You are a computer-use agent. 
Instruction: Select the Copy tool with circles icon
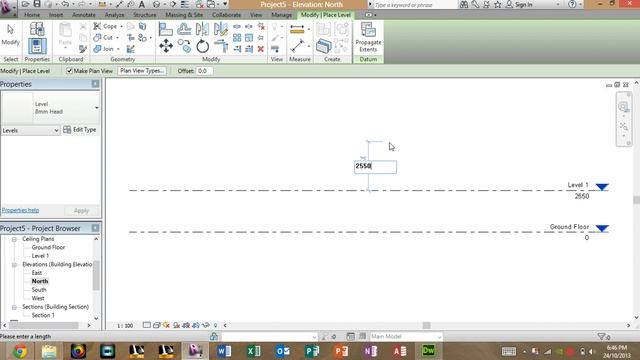[x=184, y=46]
